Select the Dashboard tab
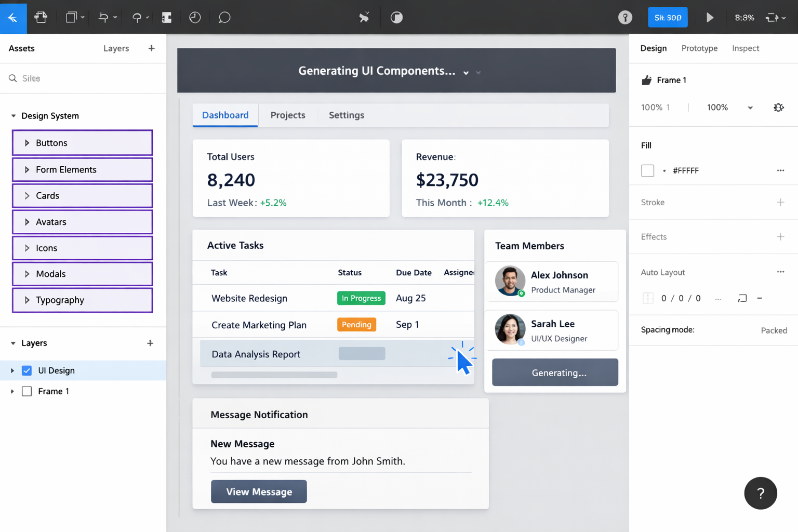Viewport: 798px width, 532px height. pos(225,115)
